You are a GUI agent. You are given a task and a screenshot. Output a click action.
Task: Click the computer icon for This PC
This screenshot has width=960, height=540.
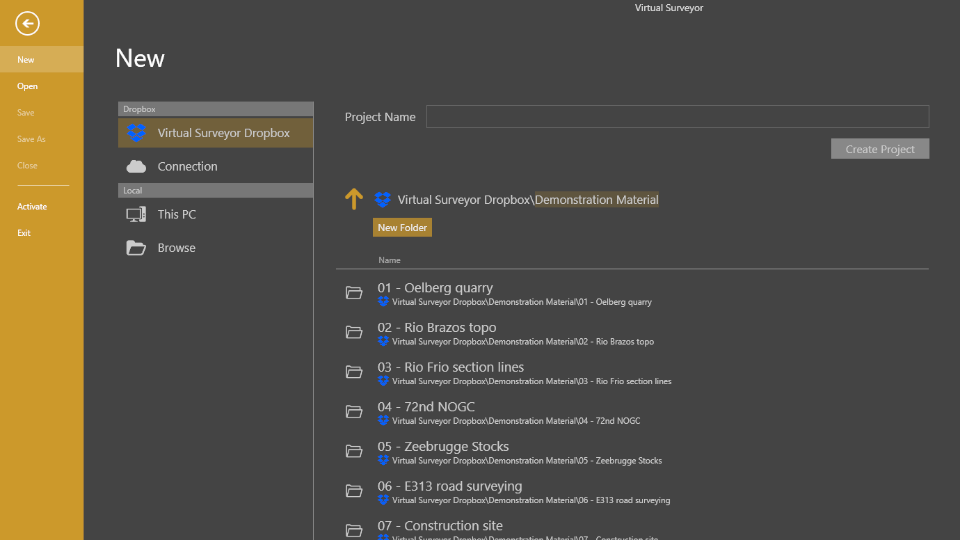[x=136, y=214]
